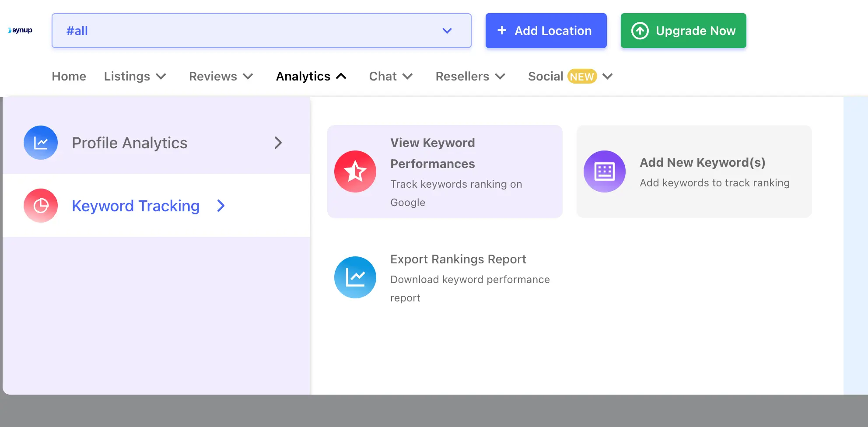
Task: Click the purple keyboard icon
Action: [x=605, y=171]
